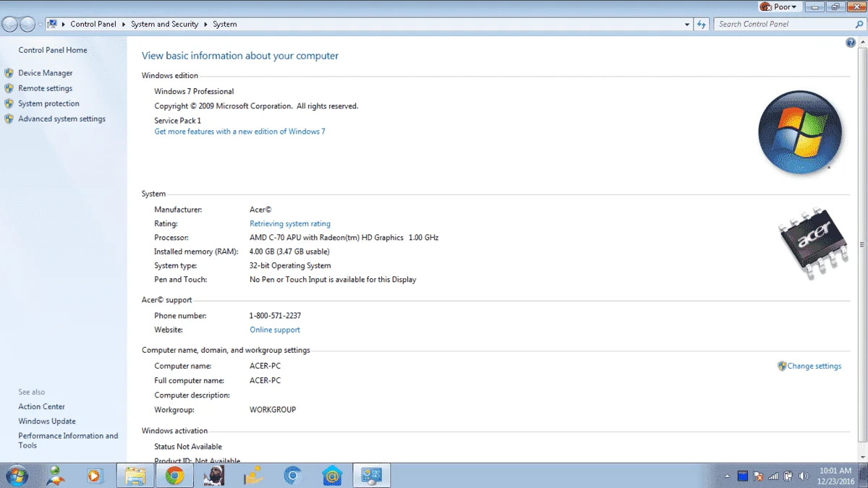Click the shield icon beside Device Manager
This screenshot has width=868, height=488.
pyautogui.click(x=9, y=73)
